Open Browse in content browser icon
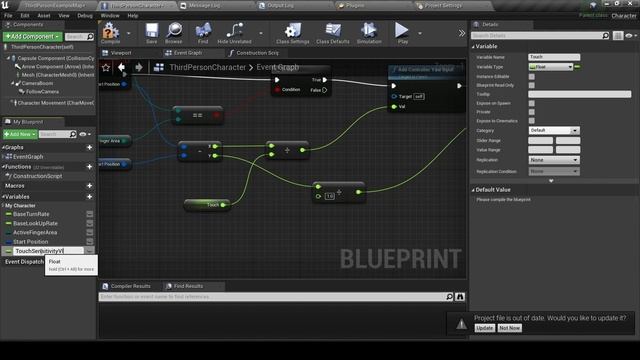The height and width of the screenshot is (360, 640). (174, 33)
